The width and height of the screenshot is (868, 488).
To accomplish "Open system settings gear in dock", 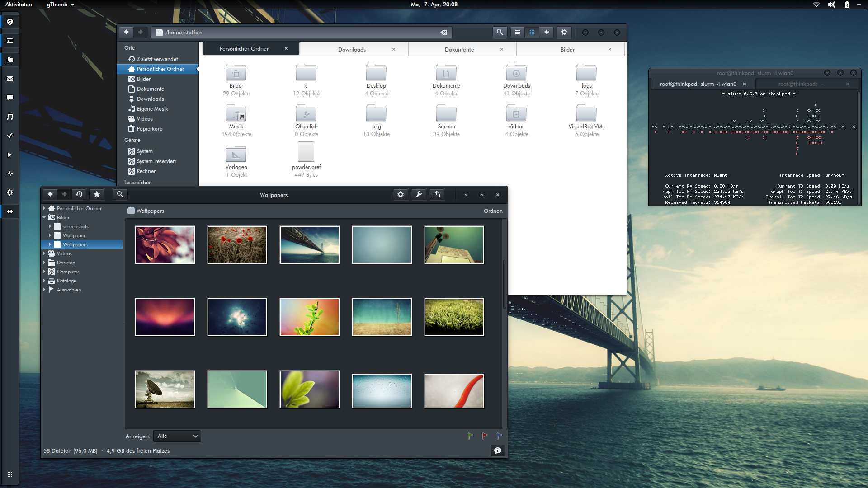I will pyautogui.click(x=9, y=192).
